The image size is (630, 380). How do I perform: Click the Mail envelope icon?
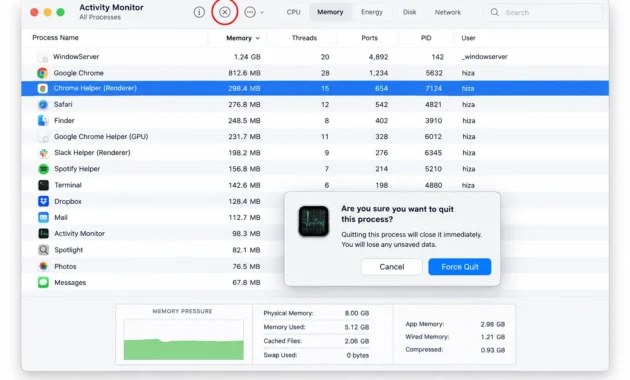(x=43, y=217)
